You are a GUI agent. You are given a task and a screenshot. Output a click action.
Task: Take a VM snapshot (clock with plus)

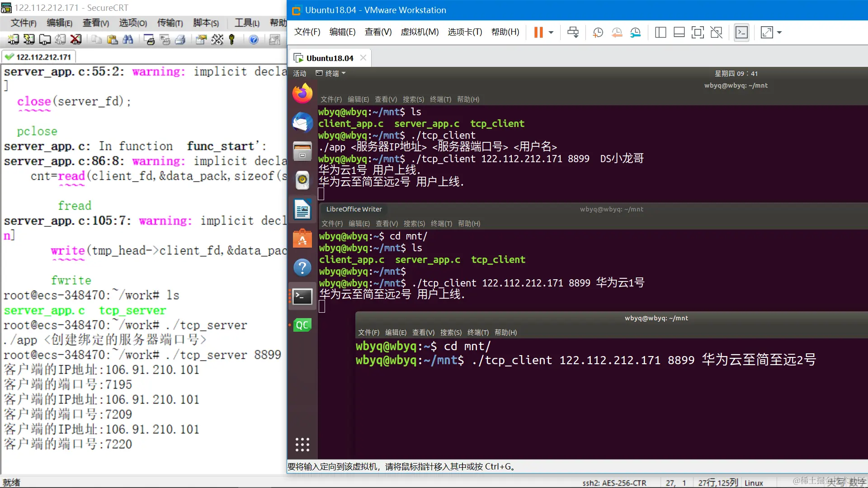click(x=598, y=33)
